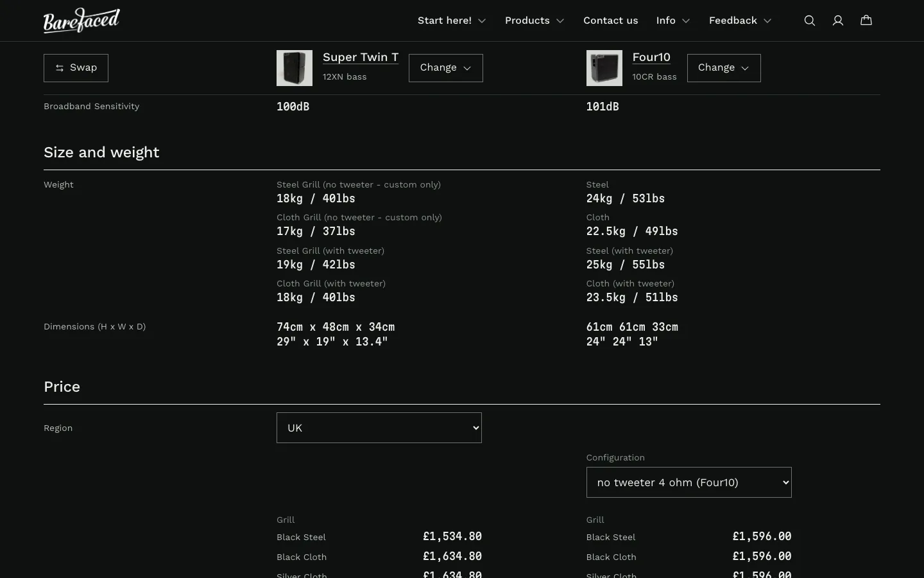924x578 pixels.
Task: Open the Region UK dropdown
Action: pos(379,428)
